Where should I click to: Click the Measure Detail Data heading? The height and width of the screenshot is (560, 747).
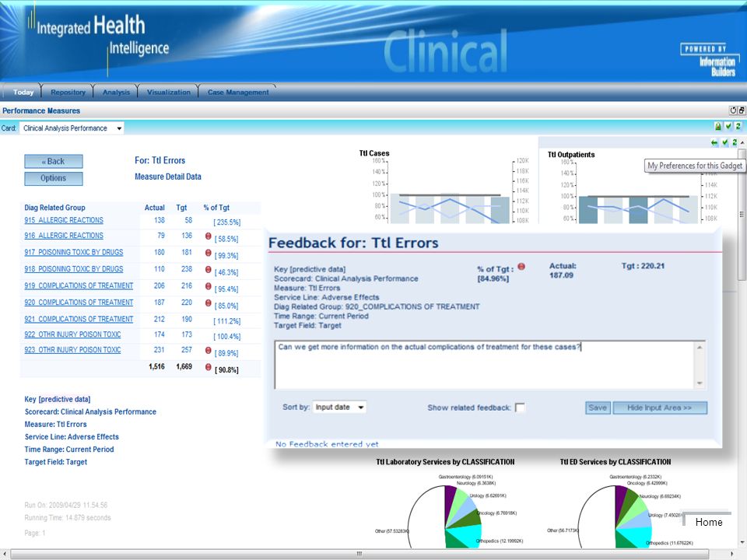pos(168,177)
